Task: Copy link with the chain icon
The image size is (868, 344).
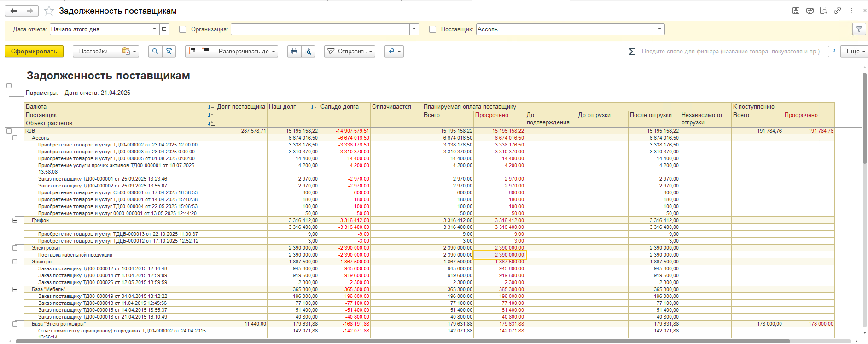Action: (x=837, y=11)
